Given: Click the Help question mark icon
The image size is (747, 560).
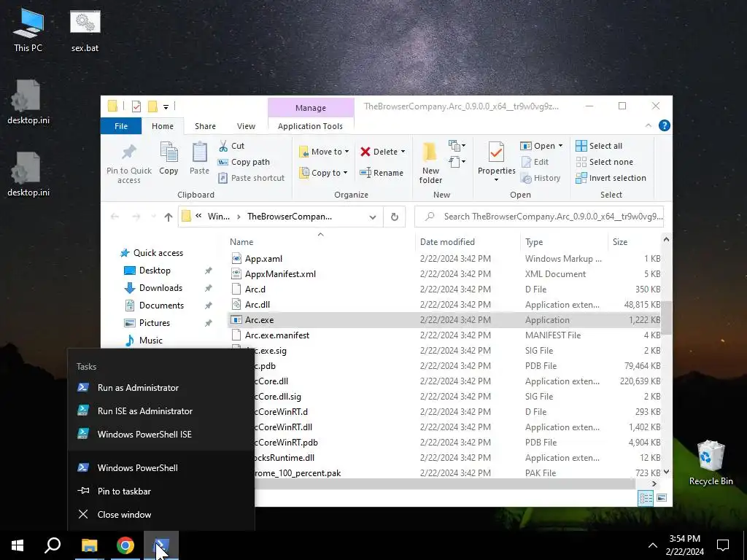Looking at the screenshot, I should coord(664,125).
